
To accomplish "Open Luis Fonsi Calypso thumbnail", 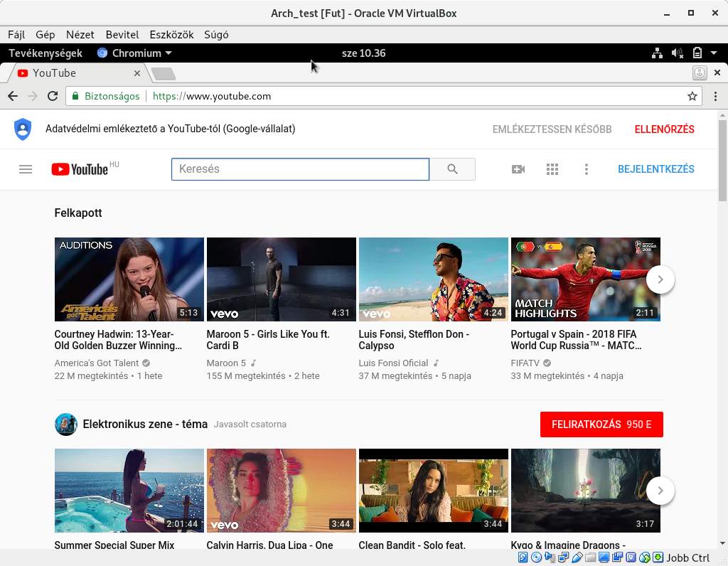I will click(x=433, y=279).
